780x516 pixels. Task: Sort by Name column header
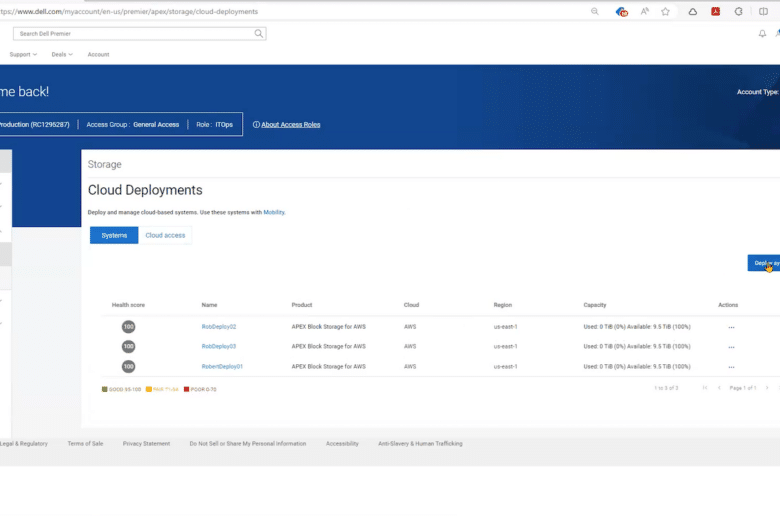[x=209, y=305]
